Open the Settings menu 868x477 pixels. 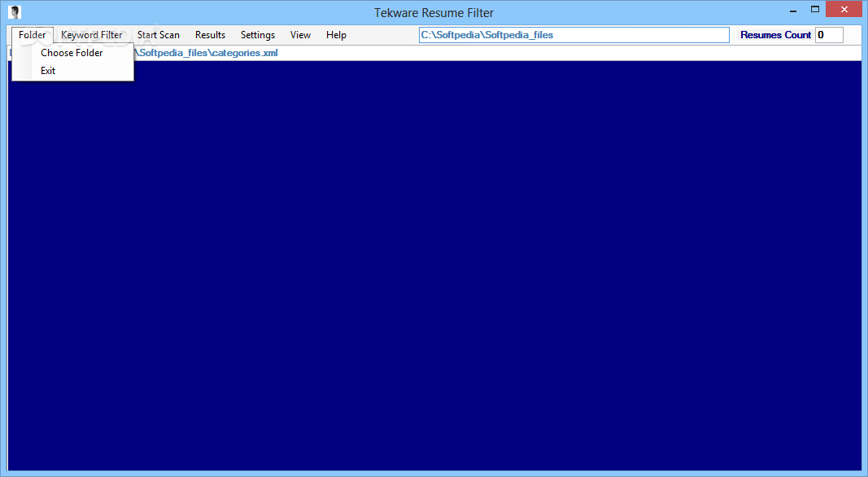pyautogui.click(x=257, y=35)
